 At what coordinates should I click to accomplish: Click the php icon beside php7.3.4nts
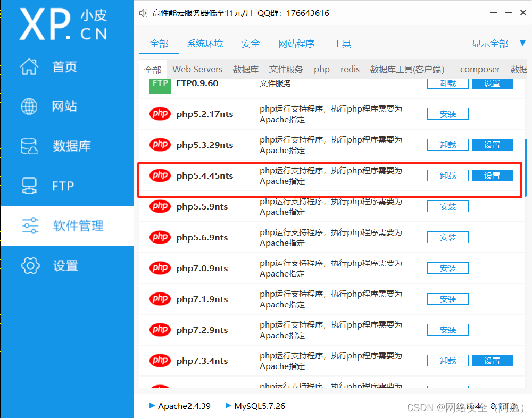tap(160, 361)
